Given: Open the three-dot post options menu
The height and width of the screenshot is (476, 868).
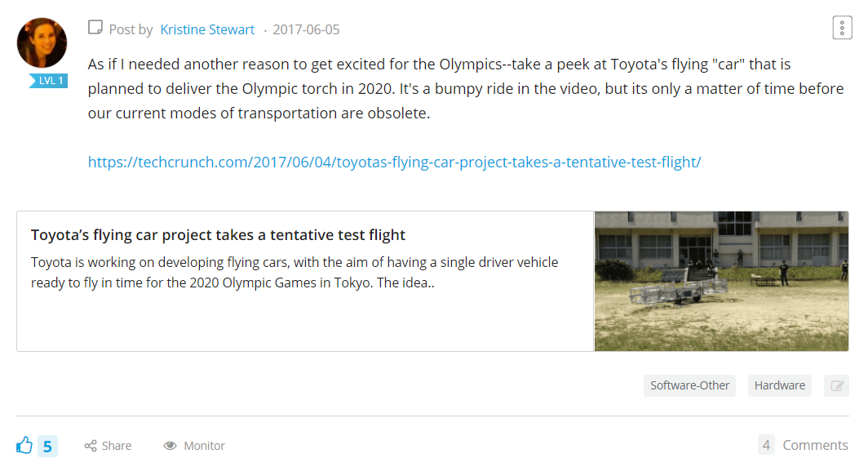Looking at the screenshot, I should click(842, 28).
